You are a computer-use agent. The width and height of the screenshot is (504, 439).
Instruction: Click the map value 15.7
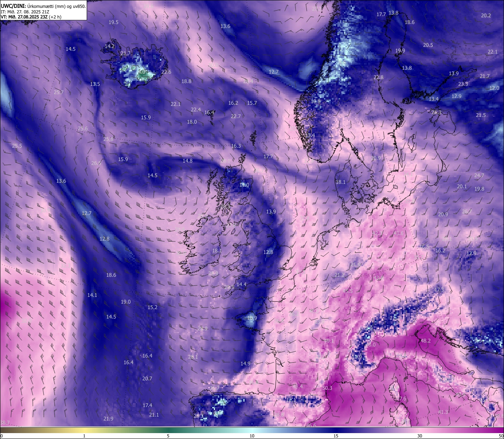(252, 103)
